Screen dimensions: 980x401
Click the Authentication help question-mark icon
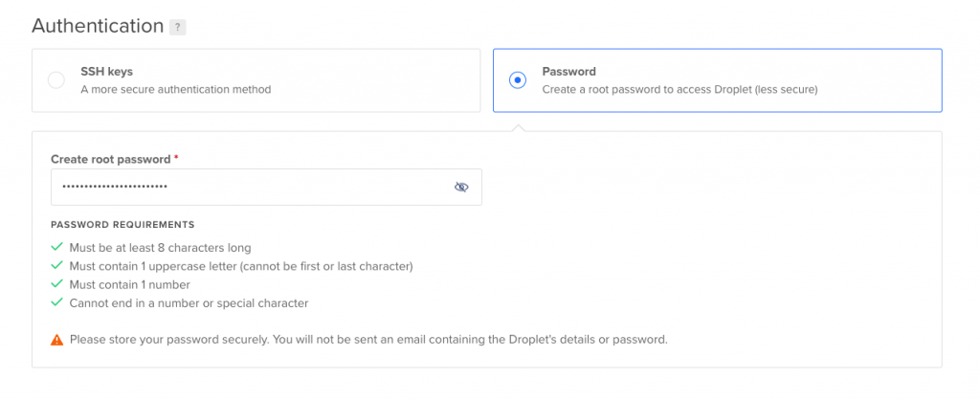coord(177,28)
